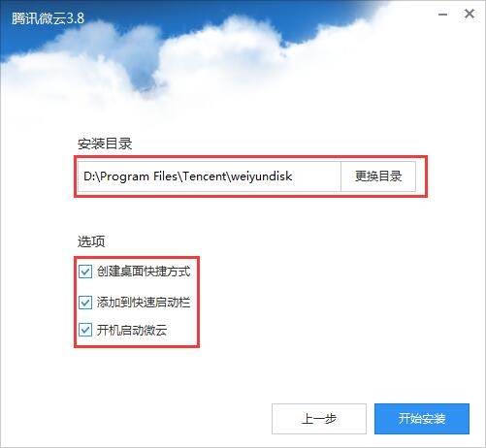
Task: Disable the 添加到快速启动栏 checkbox
Action: click(85, 303)
